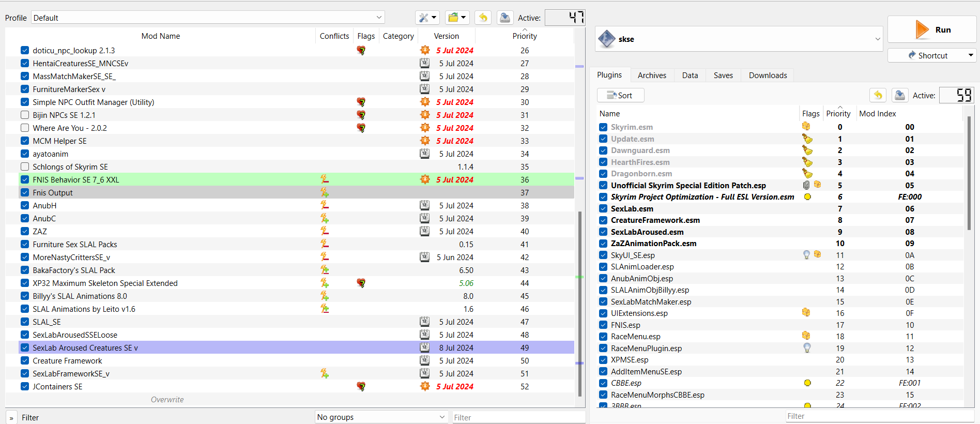Uncheck the ayatoanim mod
This screenshot has height=424, width=980.
click(x=25, y=154)
